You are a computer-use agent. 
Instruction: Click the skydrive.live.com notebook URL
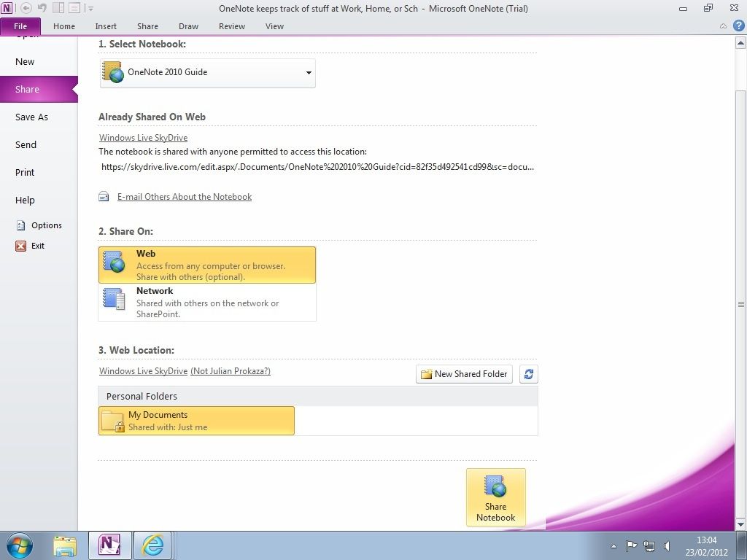point(317,167)
